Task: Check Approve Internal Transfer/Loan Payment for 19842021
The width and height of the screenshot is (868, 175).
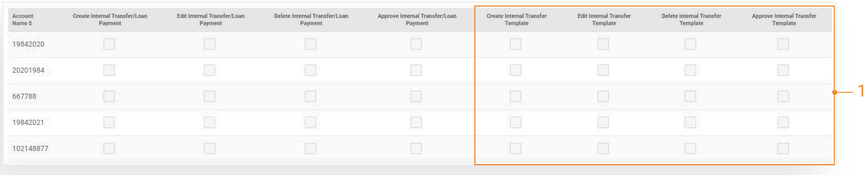Action: pyautogui.click(x=416, y=122)
